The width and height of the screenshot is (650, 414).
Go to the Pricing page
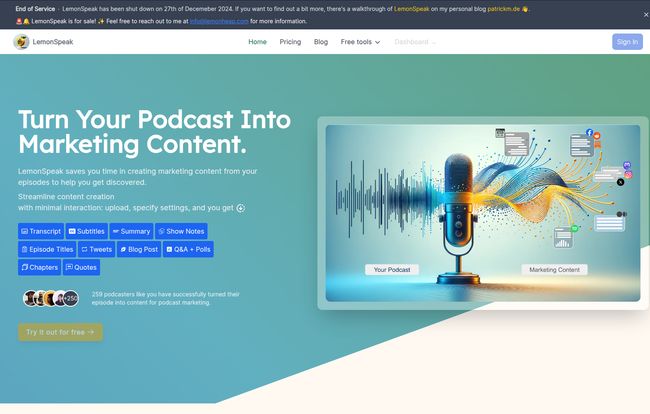(x=290, y=42)
